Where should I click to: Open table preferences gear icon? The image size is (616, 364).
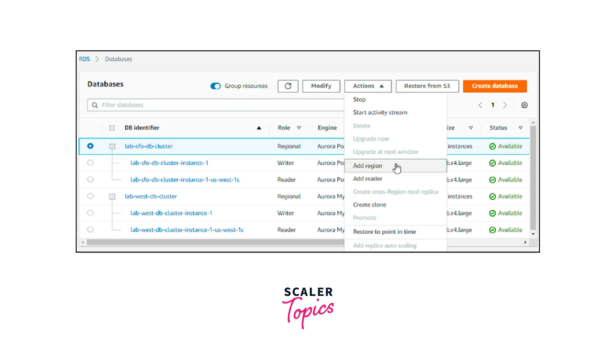click(524, 105)
